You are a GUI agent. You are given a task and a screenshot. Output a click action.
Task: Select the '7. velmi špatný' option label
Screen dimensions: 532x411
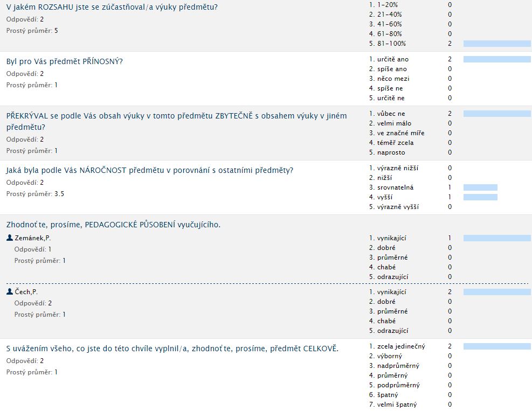pyautogui.click(x=393, y=405)
